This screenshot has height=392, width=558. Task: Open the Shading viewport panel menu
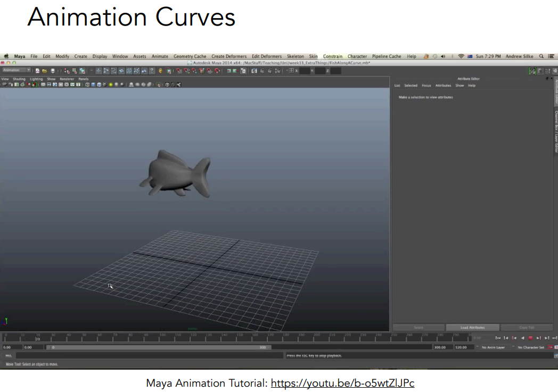coord(19,79)
